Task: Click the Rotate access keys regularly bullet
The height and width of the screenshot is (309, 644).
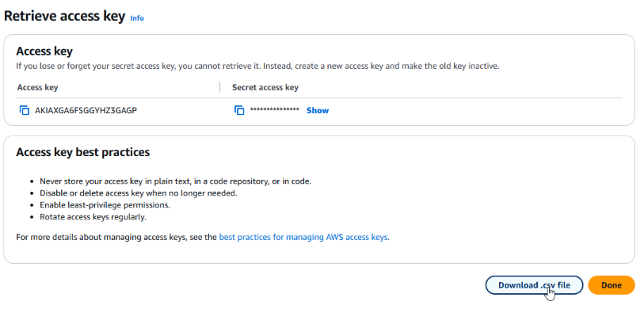Action: point(93,216)
